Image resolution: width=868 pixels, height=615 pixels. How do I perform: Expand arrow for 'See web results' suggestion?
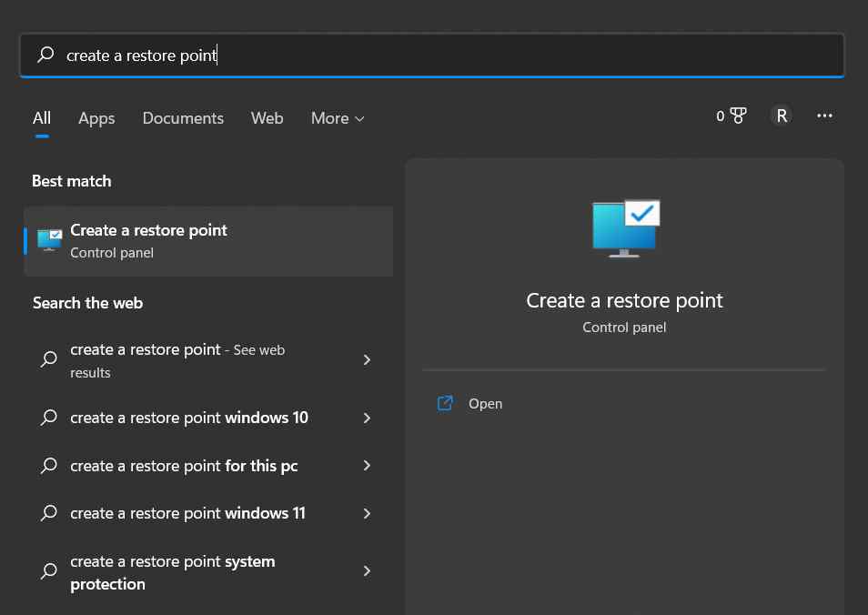(x=367, y=359)
